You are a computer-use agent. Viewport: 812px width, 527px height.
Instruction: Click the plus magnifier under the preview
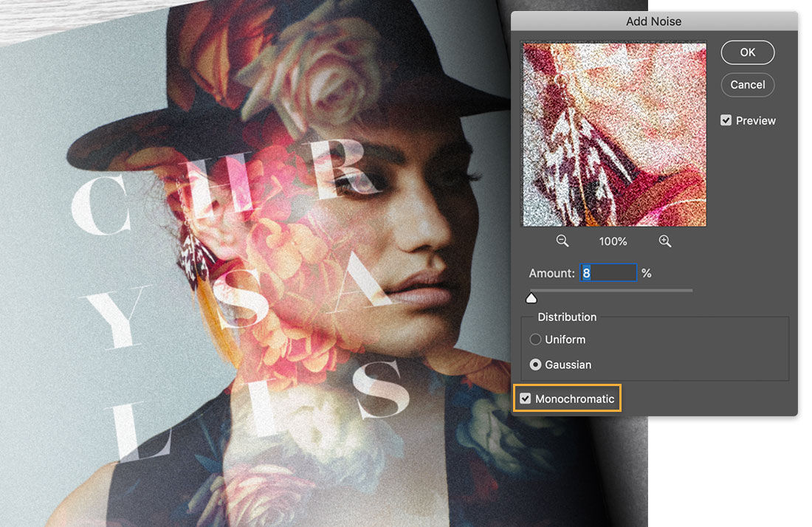click(664, 241)
